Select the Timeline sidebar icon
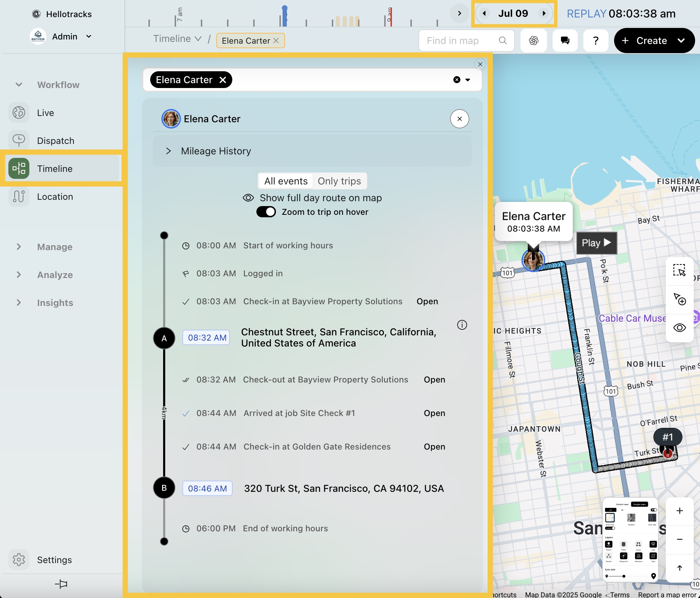This screenshot has height=598, width=700. click(19, 168)
